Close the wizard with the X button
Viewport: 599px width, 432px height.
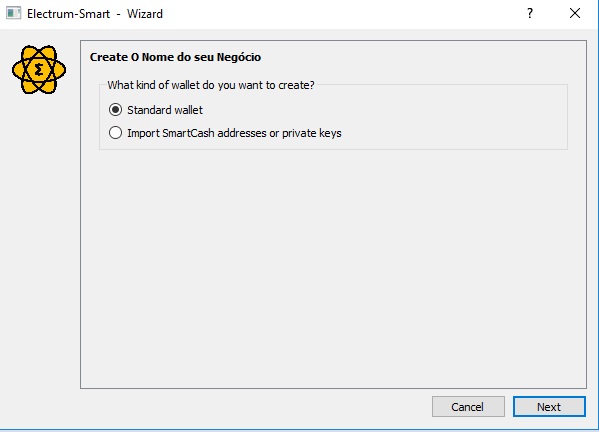click(x=575, y=13)
